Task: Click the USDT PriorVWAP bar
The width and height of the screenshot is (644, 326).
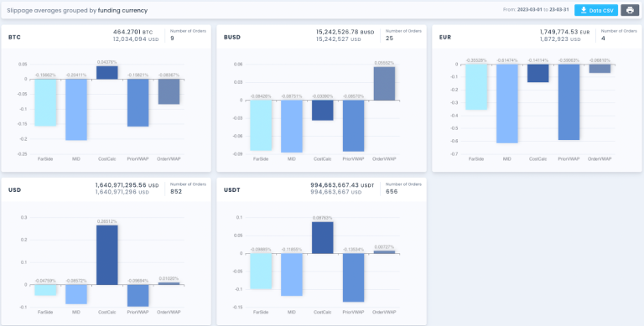Action: [354, 277]
